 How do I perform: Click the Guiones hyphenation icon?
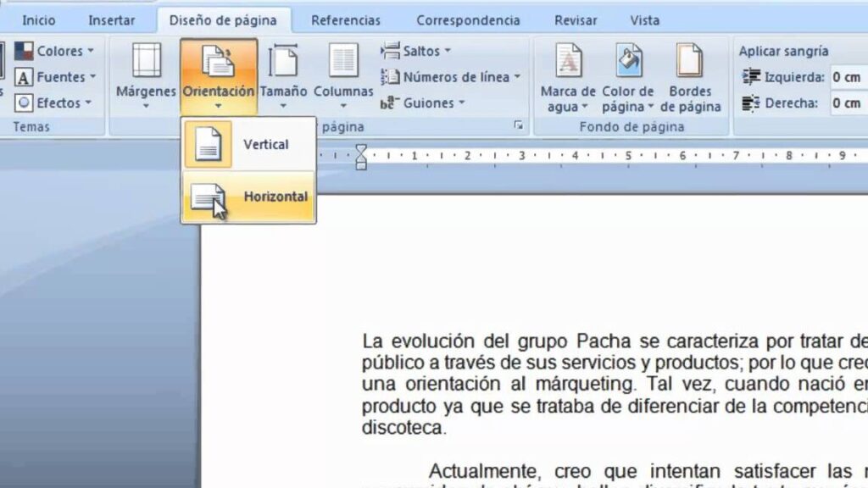[x=390, y=103]
